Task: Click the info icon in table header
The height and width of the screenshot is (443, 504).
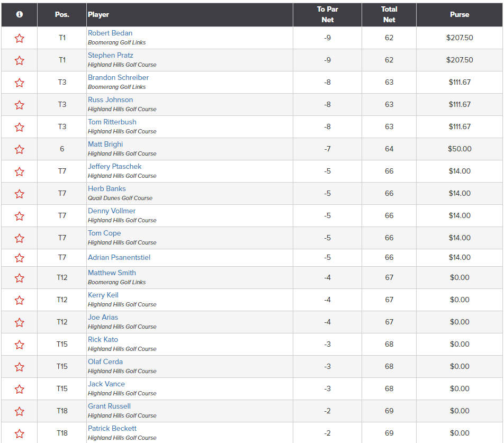Action: pyautogui.click(x=20, y=15)
